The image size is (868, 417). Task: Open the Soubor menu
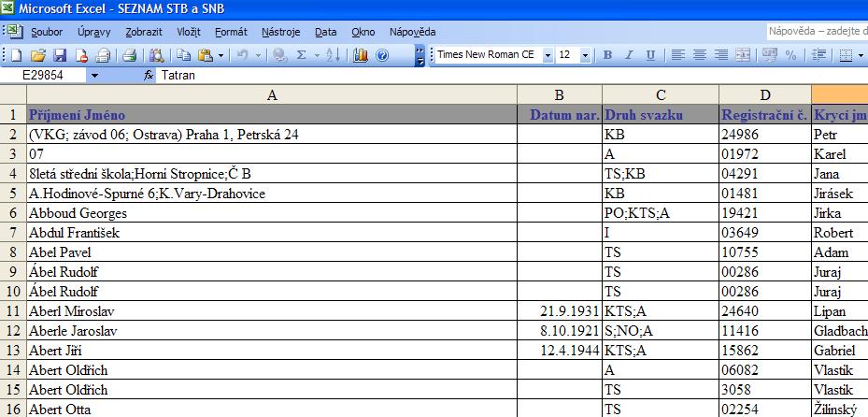click(47, 32)
